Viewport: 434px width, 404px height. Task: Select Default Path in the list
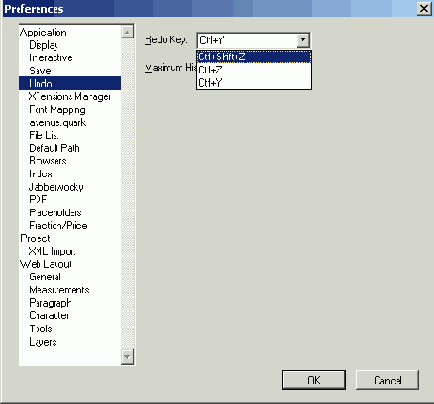pos(54,148)
